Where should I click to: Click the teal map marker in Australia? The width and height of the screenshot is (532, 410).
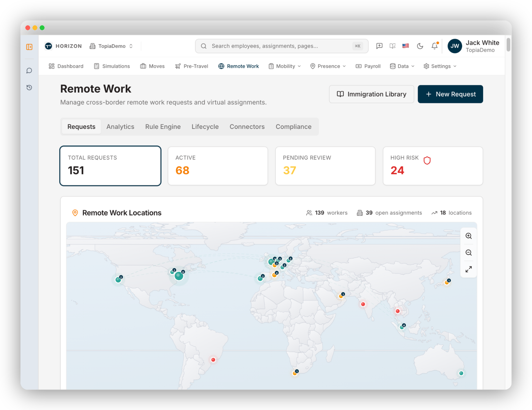click(461, 373)
